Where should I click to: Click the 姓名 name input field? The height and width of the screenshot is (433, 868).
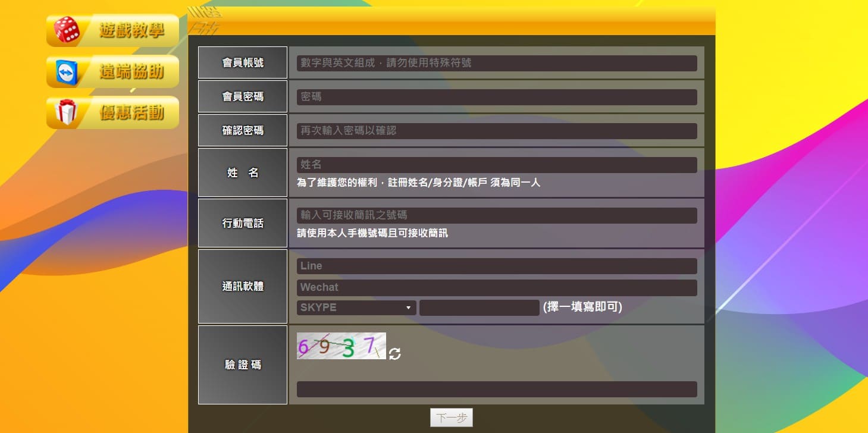tap(497, 165)
